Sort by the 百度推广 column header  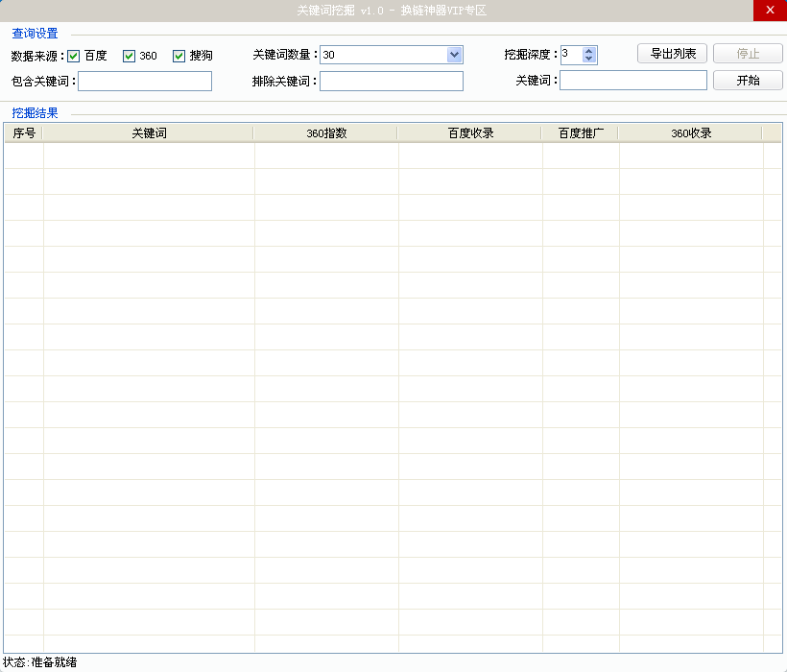(x=581, y=133)
